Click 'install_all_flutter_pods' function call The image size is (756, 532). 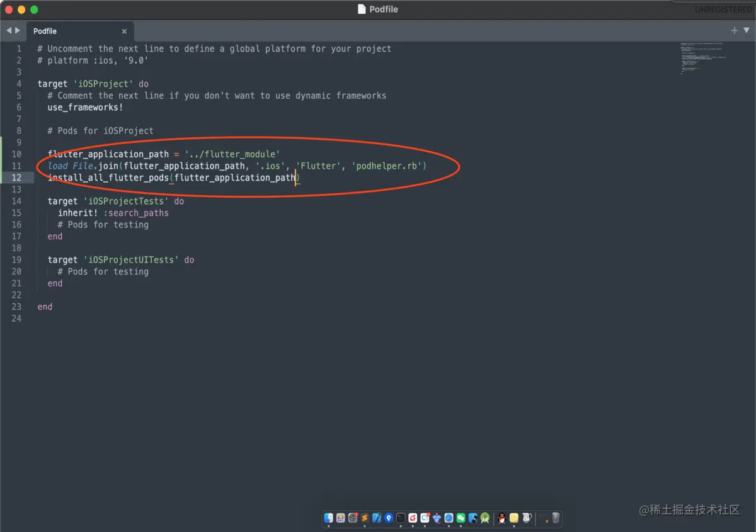click(x=108, y=178)
